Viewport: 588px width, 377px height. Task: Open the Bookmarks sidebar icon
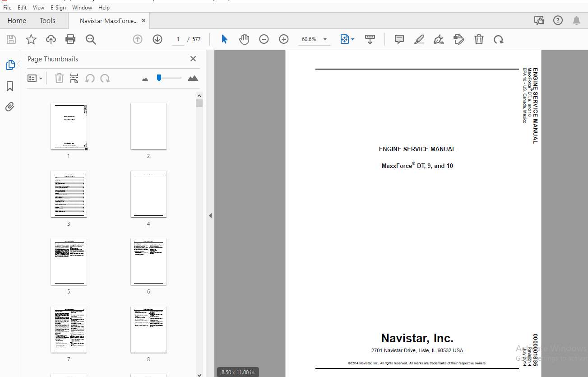click(10, 86)
